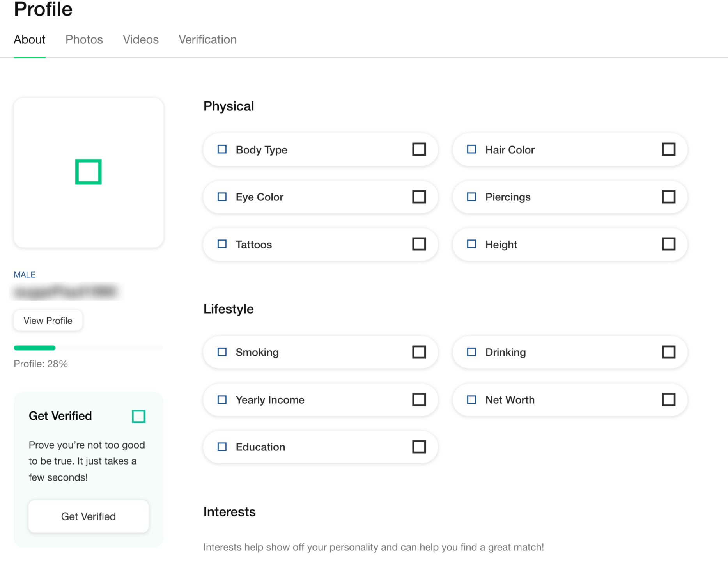Click the green profile completion progress bar
Screen dimensions: 728x564
point(35,348)
